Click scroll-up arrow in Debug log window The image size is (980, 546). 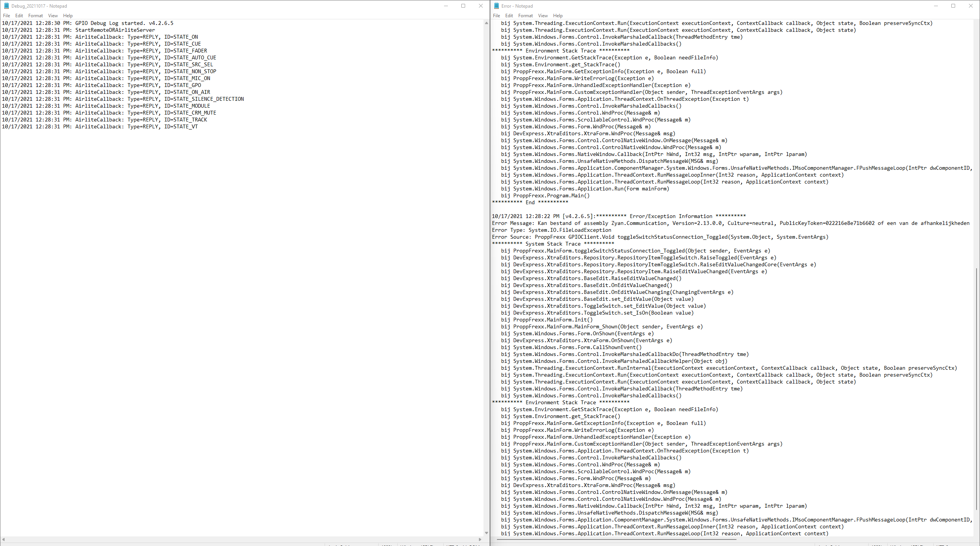[487, 23]
